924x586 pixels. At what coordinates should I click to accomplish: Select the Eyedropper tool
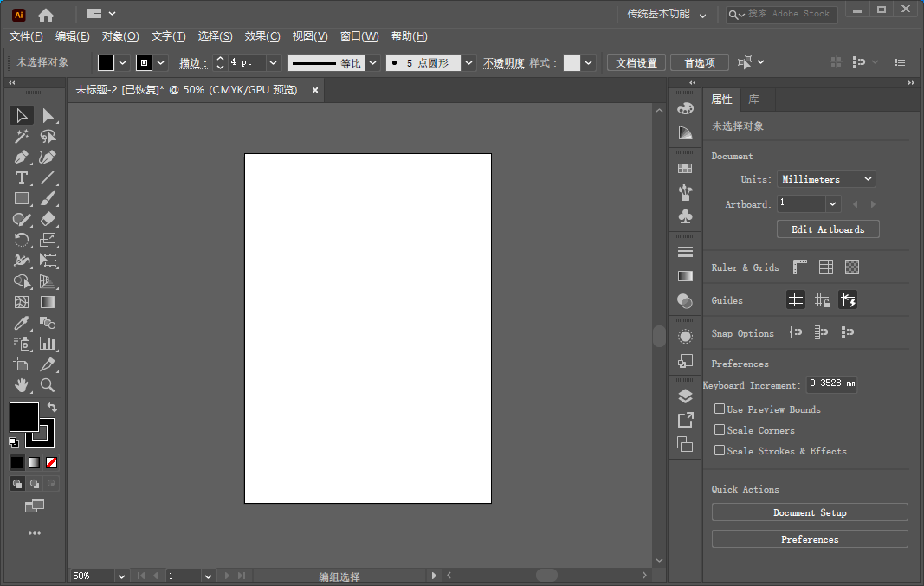coord(22,323)
